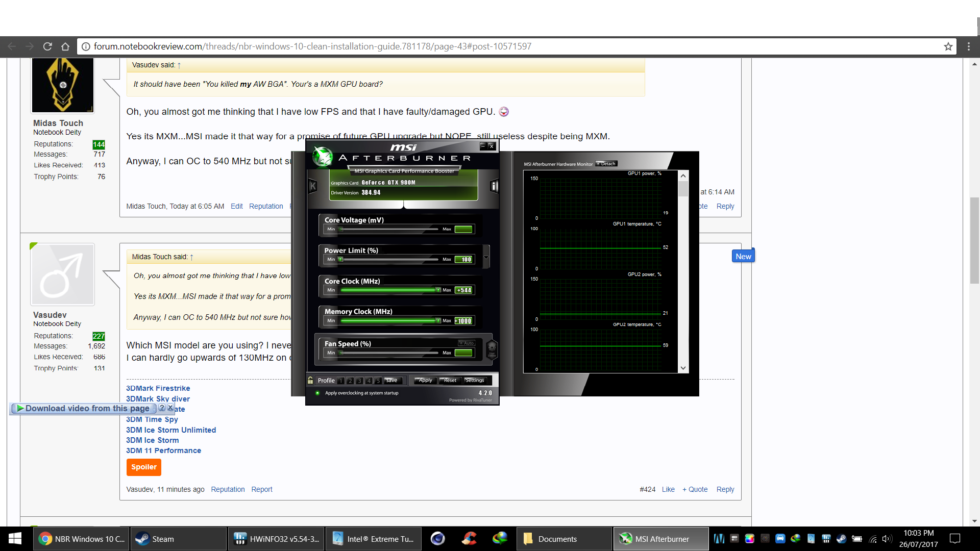Click the blue car tray icon

coord(780,538)
